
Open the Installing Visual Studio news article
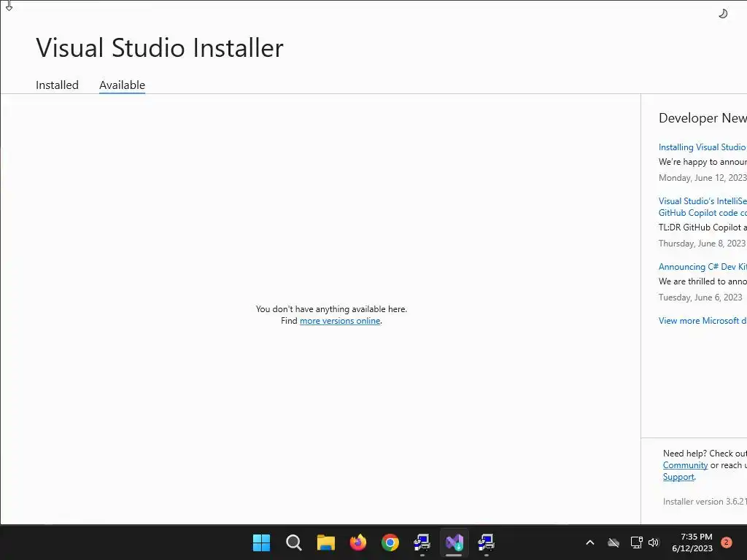703,147
